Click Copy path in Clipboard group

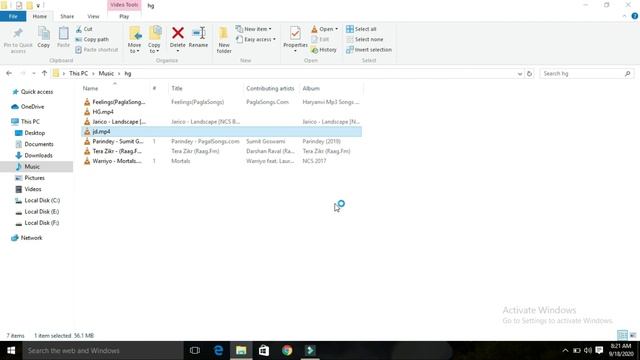[x=92, y=39]
